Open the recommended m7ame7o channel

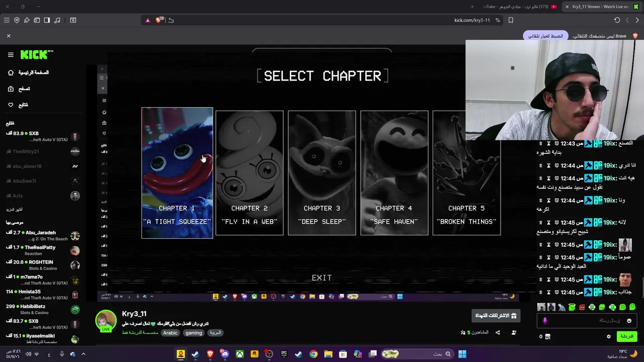[x=43, y=280]
